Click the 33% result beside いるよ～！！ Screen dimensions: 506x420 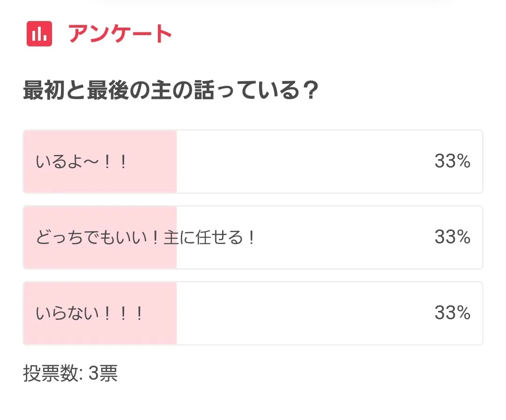[x=452, y=162]
